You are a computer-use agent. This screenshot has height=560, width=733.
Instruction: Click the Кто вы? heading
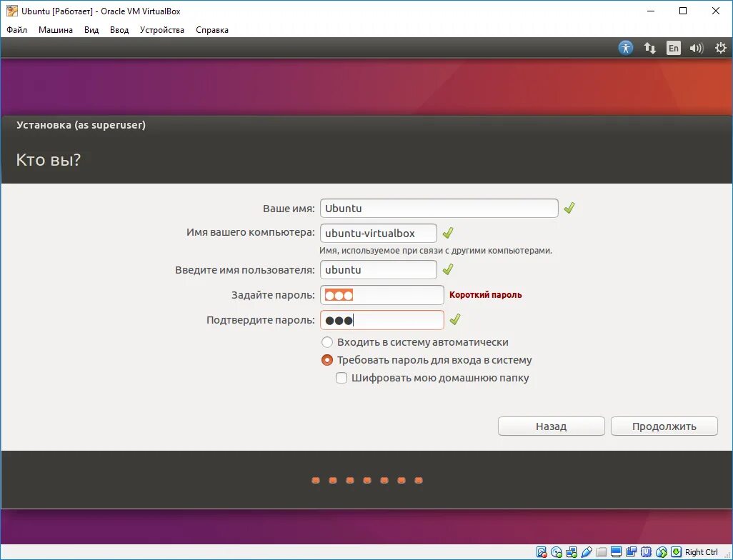pos(49,160)
